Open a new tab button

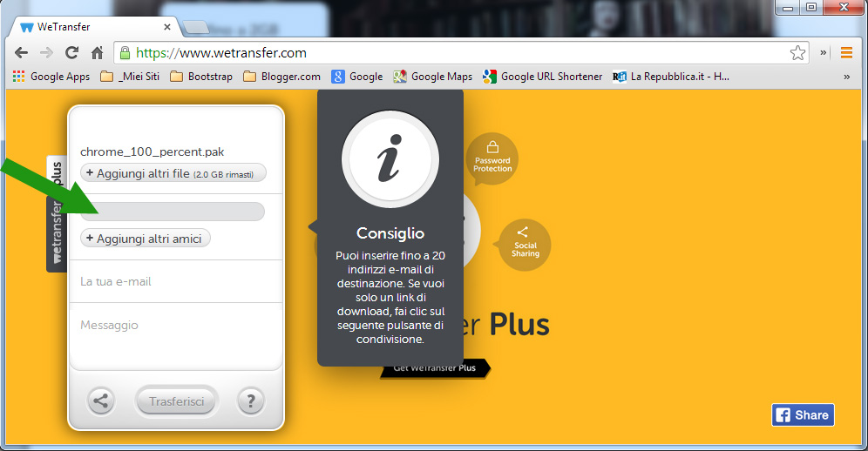coord(195,27)
